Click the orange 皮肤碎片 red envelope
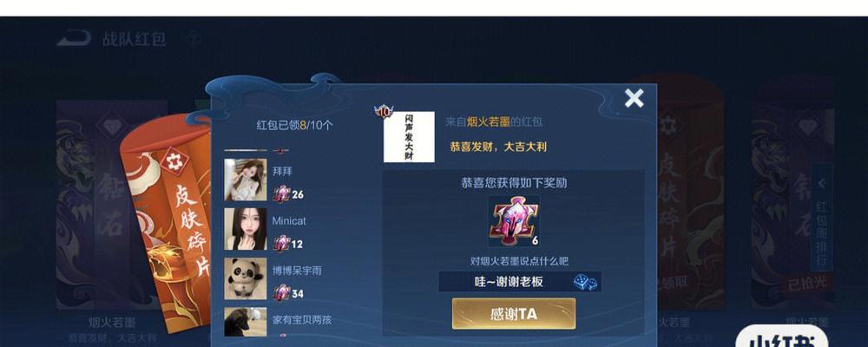The image size is (868, 347). [x=168, y=221]
